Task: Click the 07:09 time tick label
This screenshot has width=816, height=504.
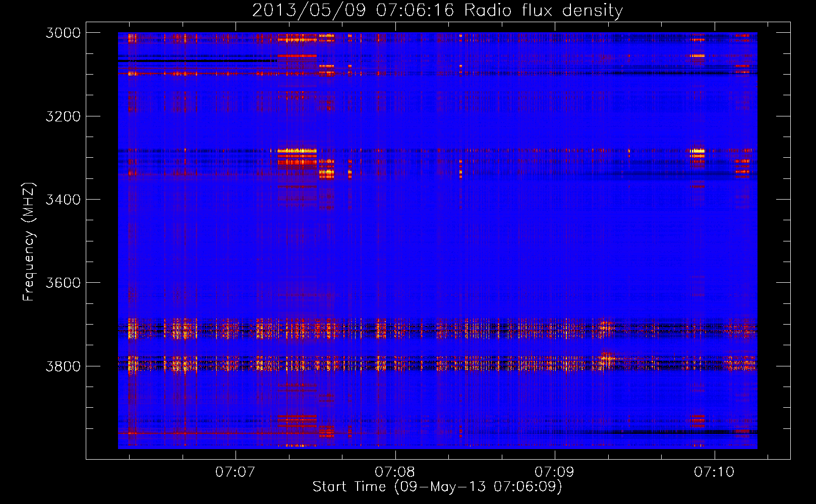Action: point(554,472)
